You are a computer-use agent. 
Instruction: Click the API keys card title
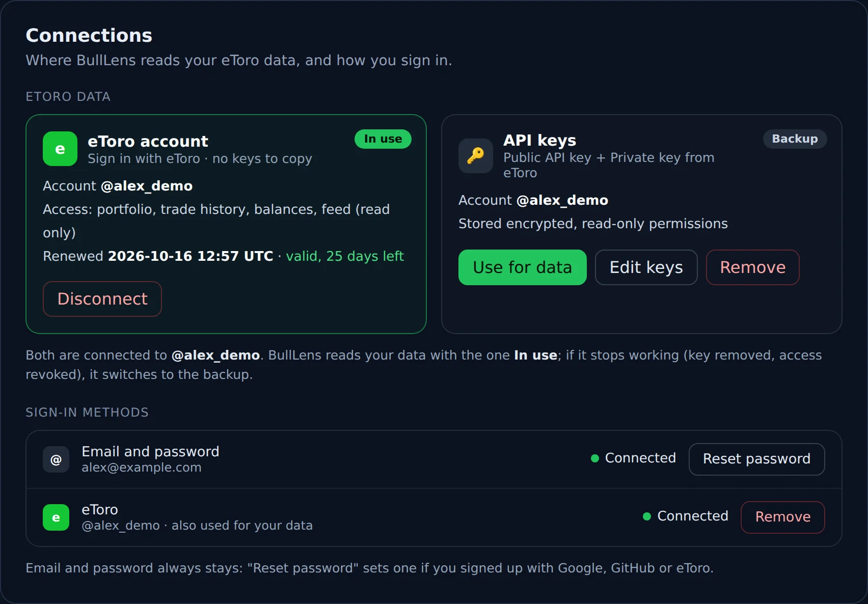[x=540, y=140]
